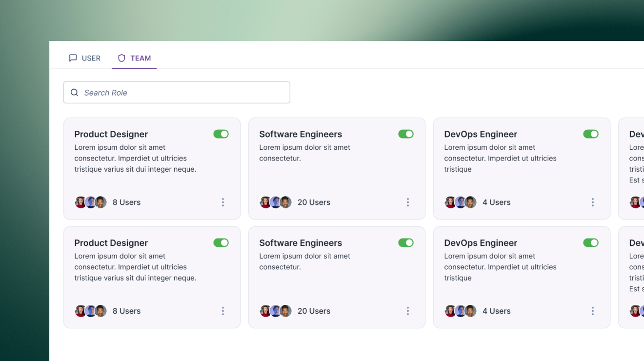Click the upper "Product Designer" card title
This screenshot has height=361, width=644.
[111, 134]
